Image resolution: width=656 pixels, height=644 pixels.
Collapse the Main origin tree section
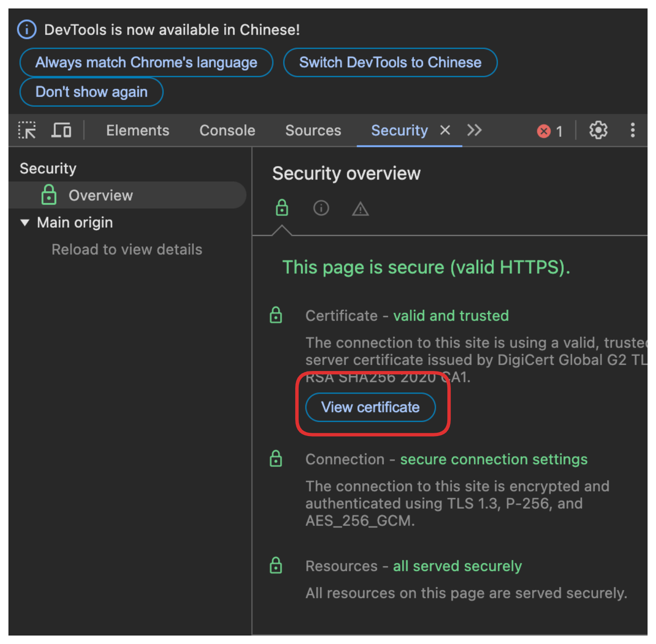[25, 223]
